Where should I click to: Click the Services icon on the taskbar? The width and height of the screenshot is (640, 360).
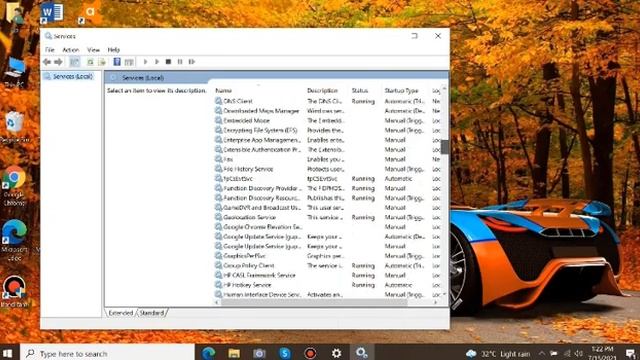point(362,353)
